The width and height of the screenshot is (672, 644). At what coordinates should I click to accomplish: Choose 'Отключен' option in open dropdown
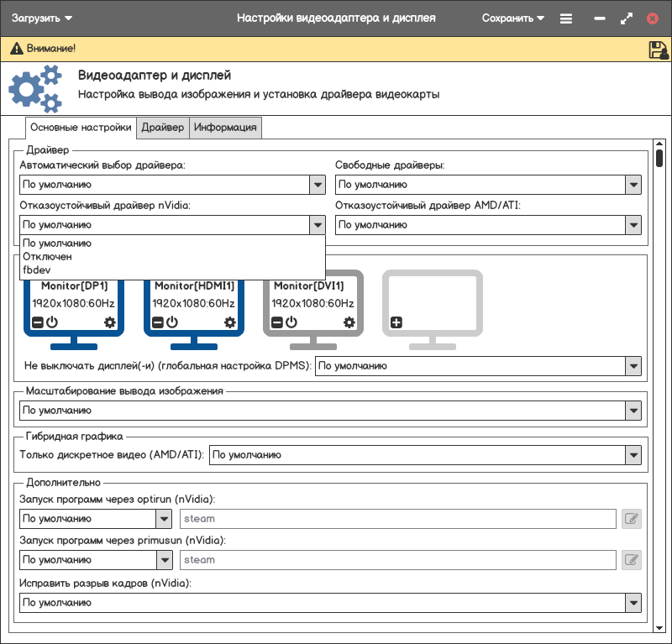click(x=47, y=256)
